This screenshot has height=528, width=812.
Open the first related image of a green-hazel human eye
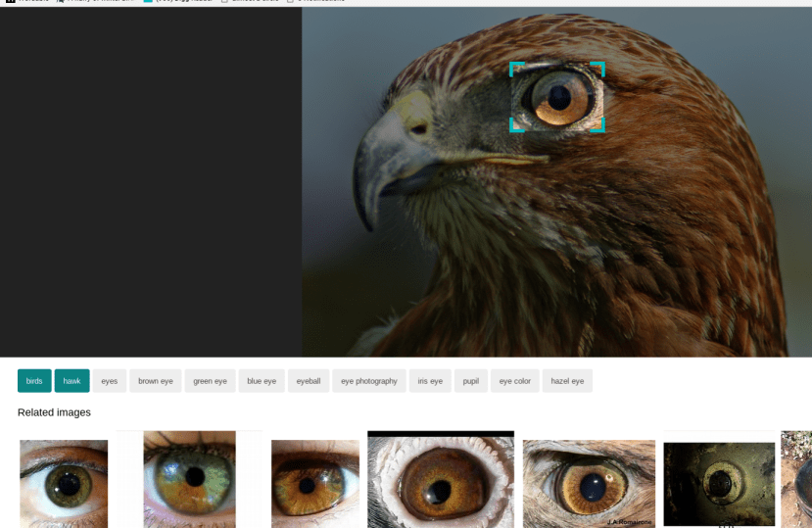coord(64,484)
